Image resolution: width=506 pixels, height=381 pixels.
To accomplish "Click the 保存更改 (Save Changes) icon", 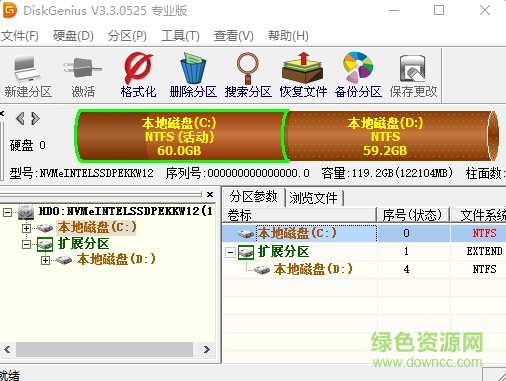I will click(x=413, y=69).
